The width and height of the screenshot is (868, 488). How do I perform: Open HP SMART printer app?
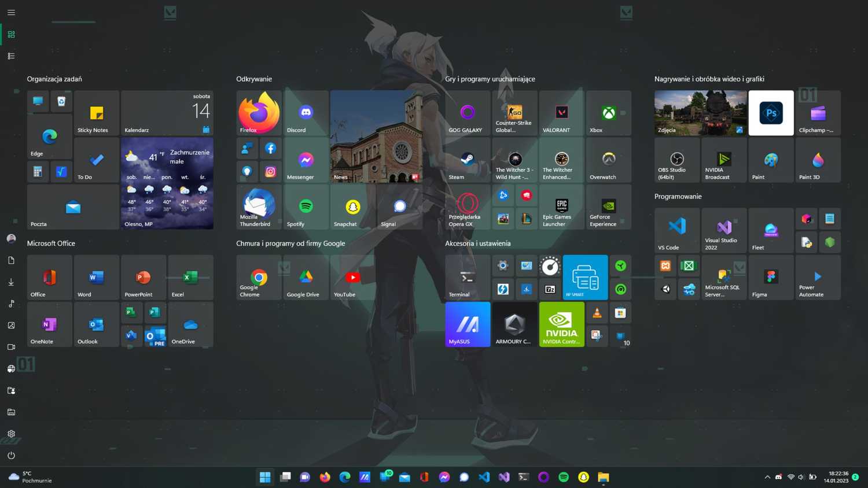click(x=585, y=277)
